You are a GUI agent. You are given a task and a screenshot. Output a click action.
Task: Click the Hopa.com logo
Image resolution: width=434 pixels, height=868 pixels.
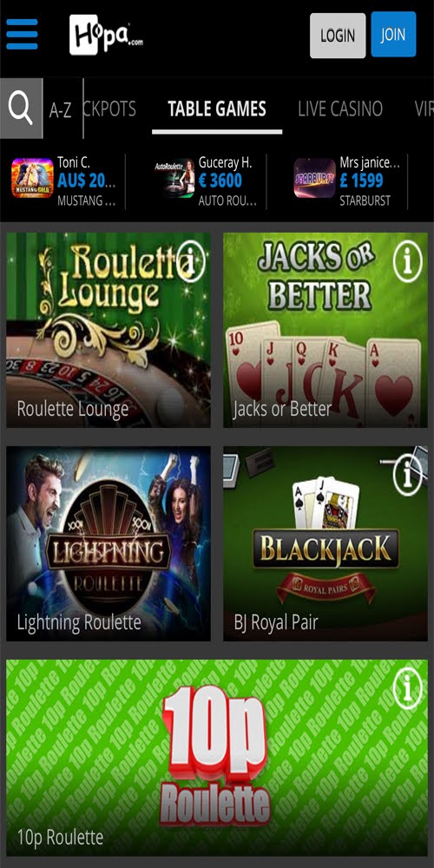(x=106, y=35)
